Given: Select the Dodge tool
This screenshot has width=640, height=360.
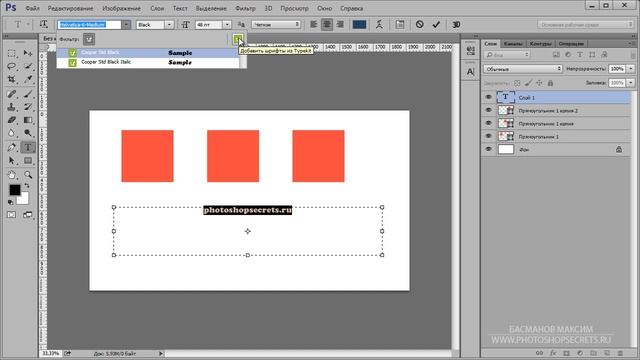Looking at the screenshot, I should pos(28,133).
